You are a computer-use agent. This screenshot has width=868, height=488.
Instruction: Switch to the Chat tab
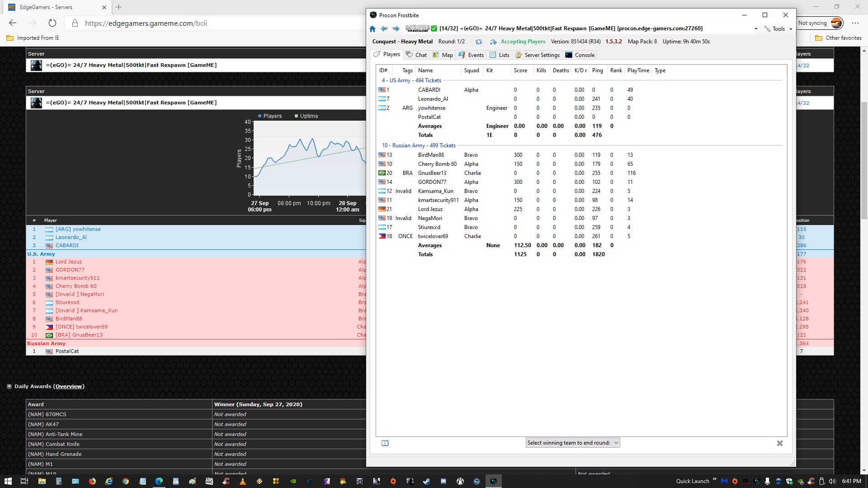click(416, 55)
